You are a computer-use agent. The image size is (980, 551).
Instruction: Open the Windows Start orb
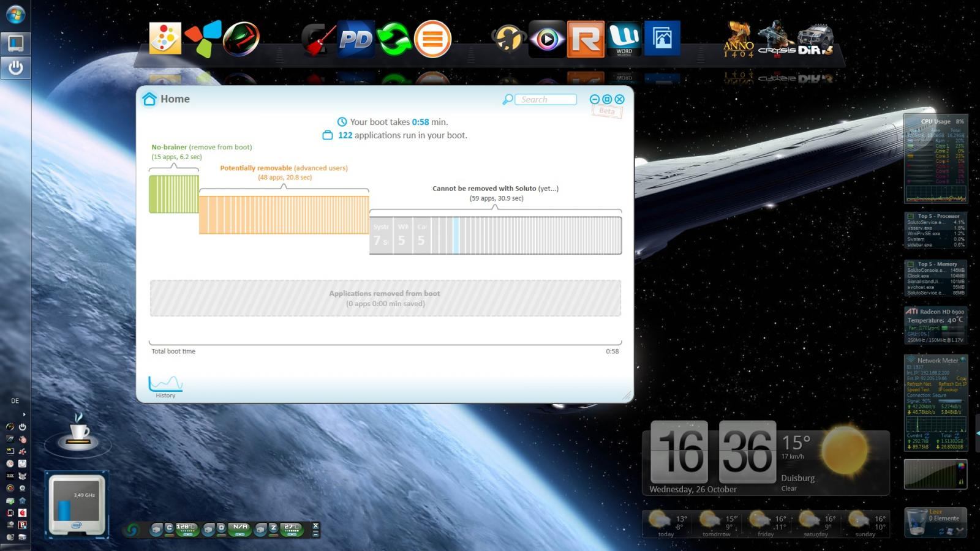pos(15,14)
